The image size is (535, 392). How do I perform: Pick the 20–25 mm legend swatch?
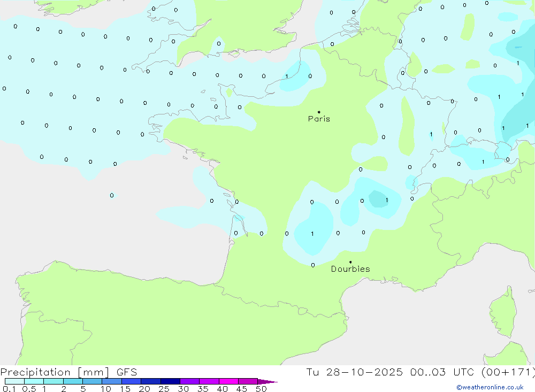pyautogui.click(x=151, y=381)
